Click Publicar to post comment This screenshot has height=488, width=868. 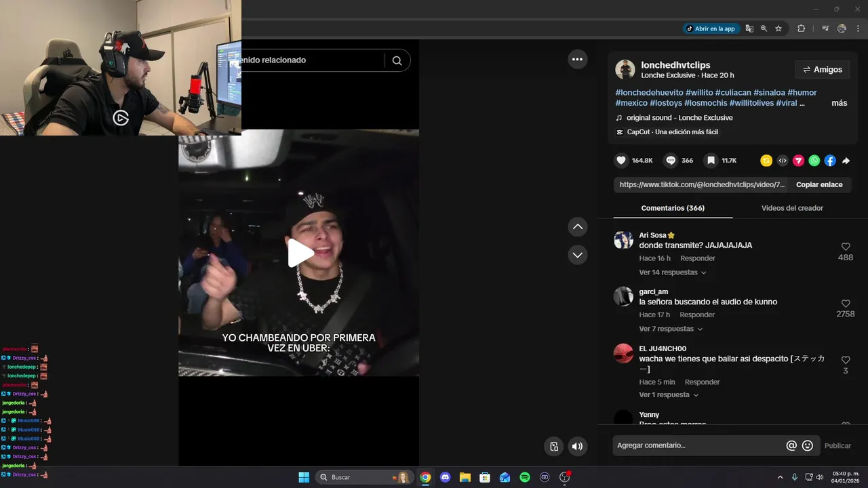click(837, 445)
